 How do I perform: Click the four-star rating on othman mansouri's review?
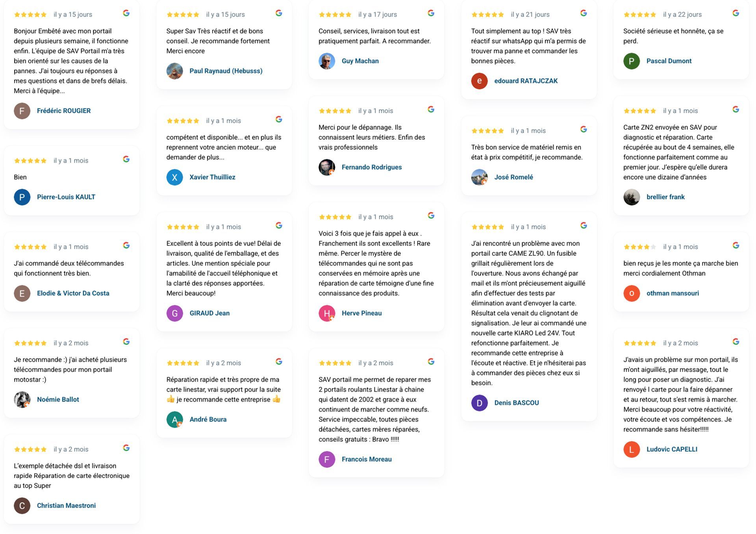639,247
